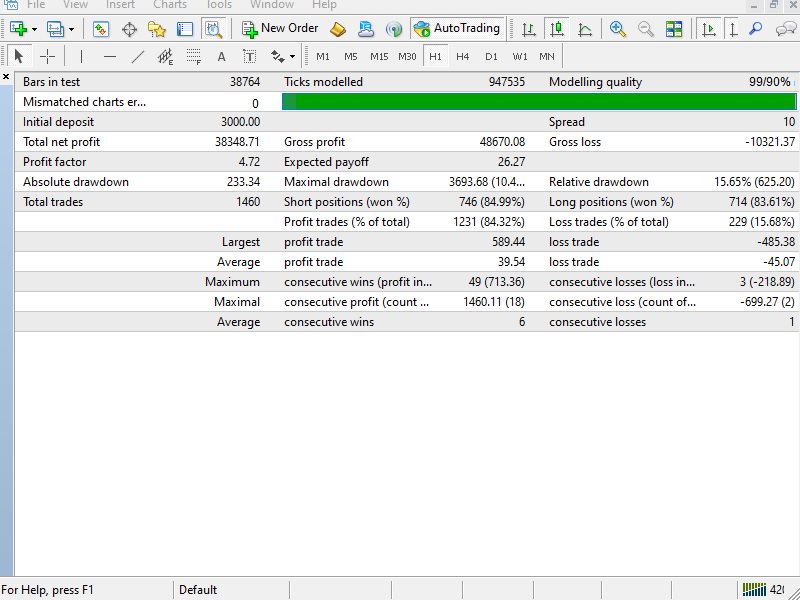800x600 pixels.
Task: Open the Charts menu
Action: tap(170, 5)
